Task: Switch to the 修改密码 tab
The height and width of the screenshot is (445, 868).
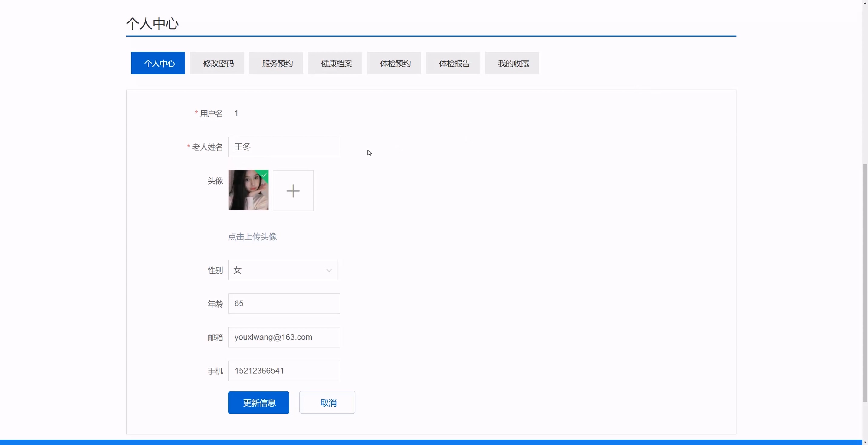Action: point(217,63)
